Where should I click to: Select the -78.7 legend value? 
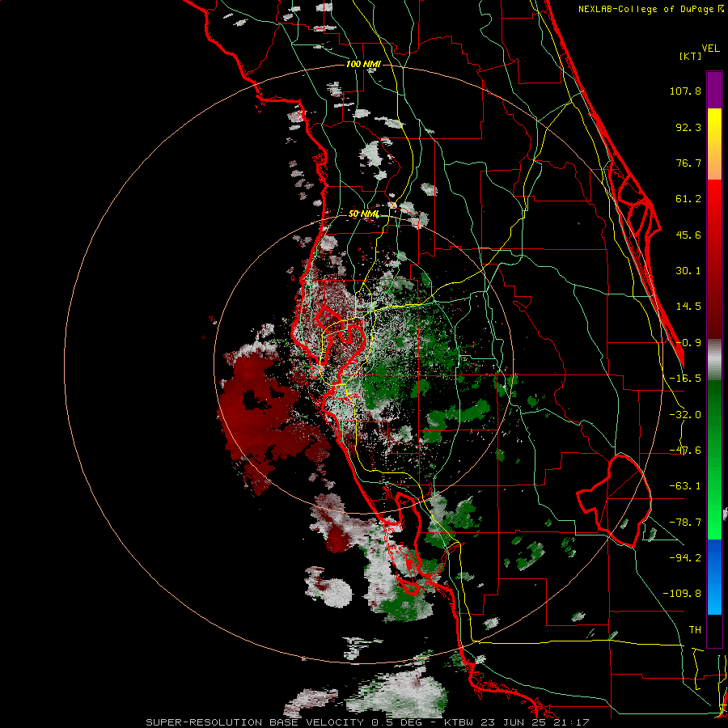coord(685,523)
